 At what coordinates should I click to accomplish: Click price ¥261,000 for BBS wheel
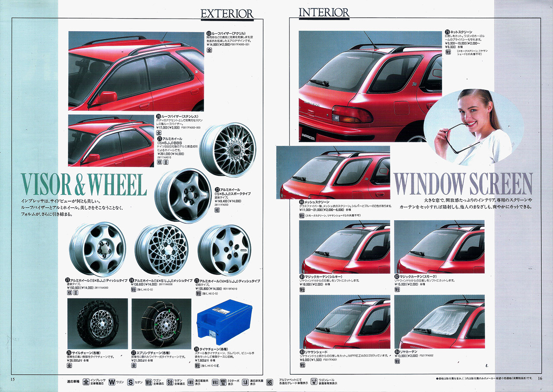pyautogui.click(x=166, y=153)
